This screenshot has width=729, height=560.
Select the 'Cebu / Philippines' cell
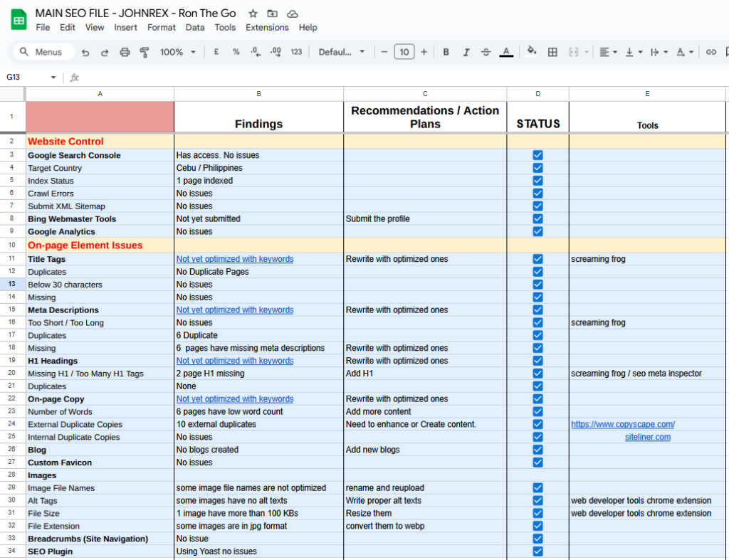(258, 168)
